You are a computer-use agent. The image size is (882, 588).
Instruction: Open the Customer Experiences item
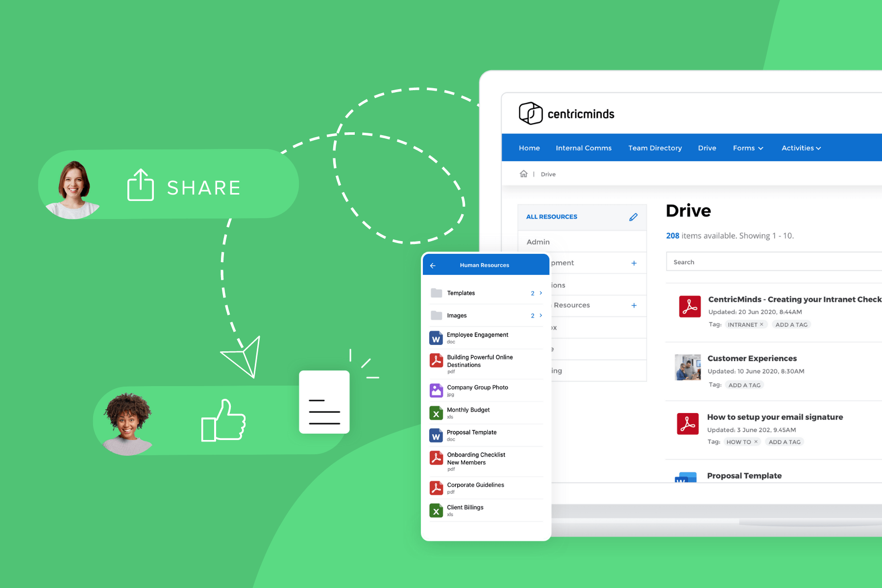point(752,359)
